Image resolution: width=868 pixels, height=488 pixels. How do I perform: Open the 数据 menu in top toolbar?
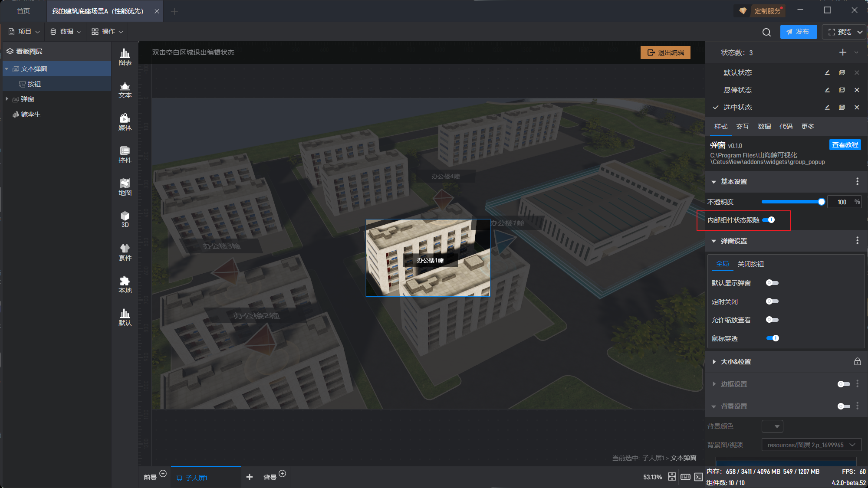pyautogui.click(x=66, y=32)
